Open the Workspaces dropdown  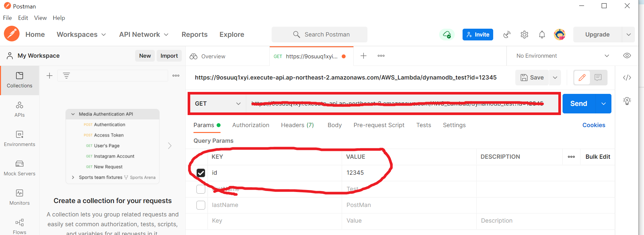(x=81, y=35)
